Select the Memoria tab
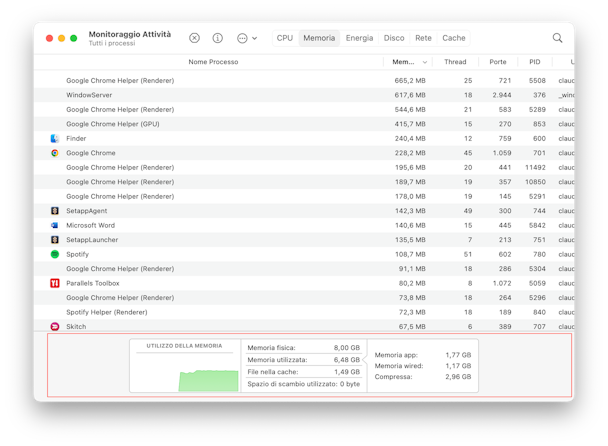 pos(319,38)
